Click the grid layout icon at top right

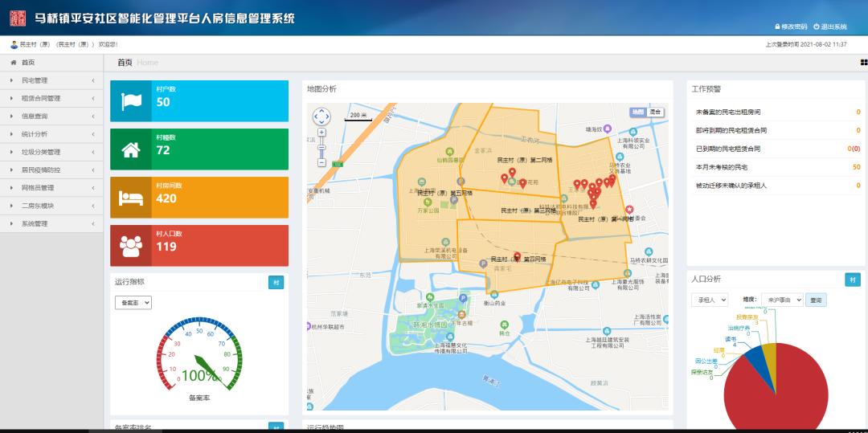tap(863, 63)
